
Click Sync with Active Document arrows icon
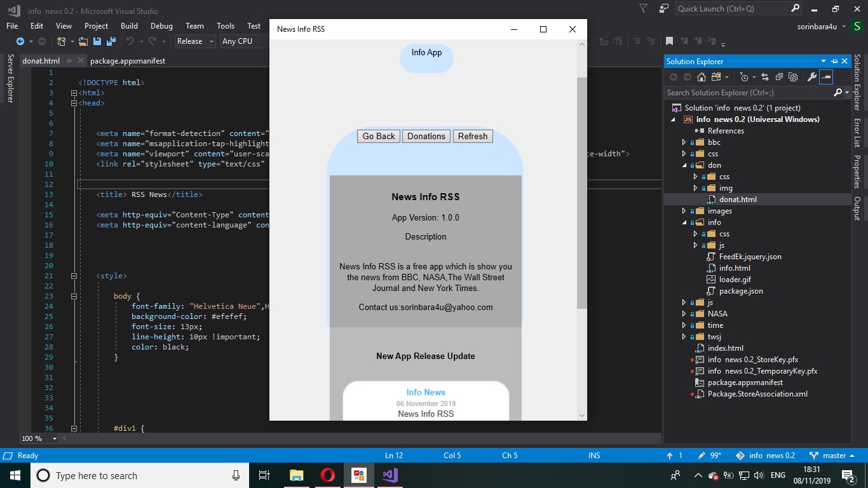[x=765, y=77]
